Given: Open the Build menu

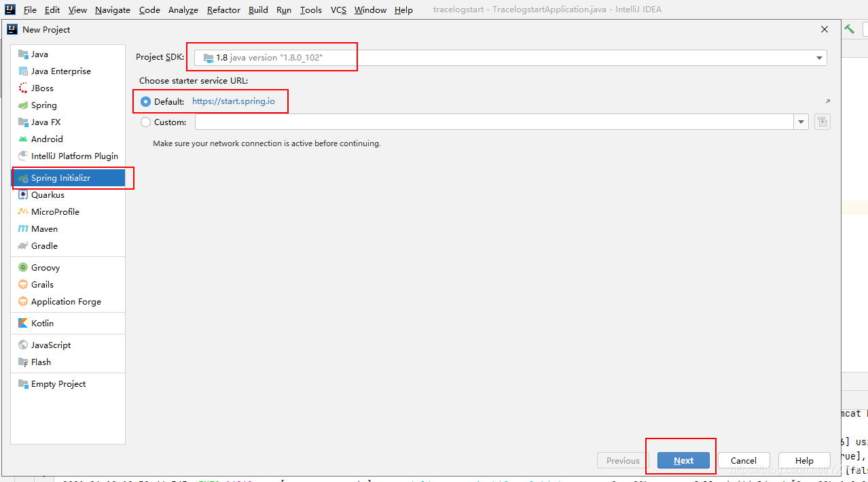Looking at the screenshot, I should [258, 10].
